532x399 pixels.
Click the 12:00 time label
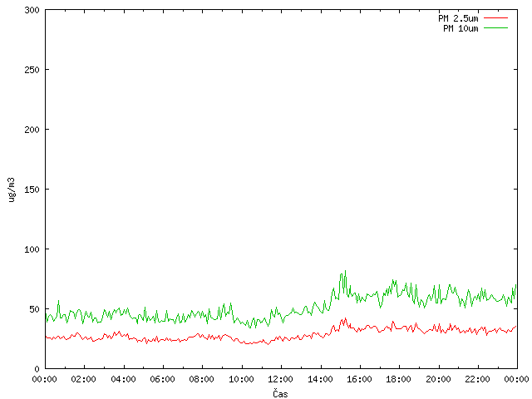tap(280, 379)
